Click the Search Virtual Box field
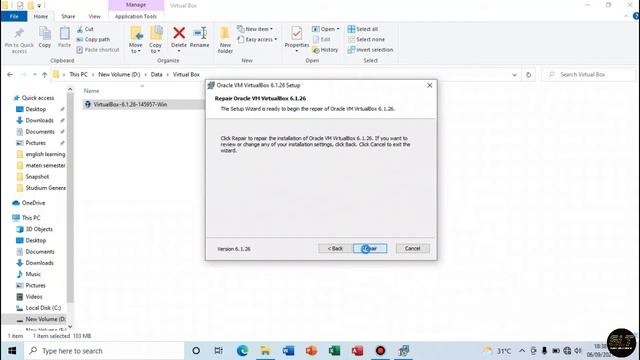Image resolution: width=640 pixels, height=360 pixels. [x=589, y=75]
